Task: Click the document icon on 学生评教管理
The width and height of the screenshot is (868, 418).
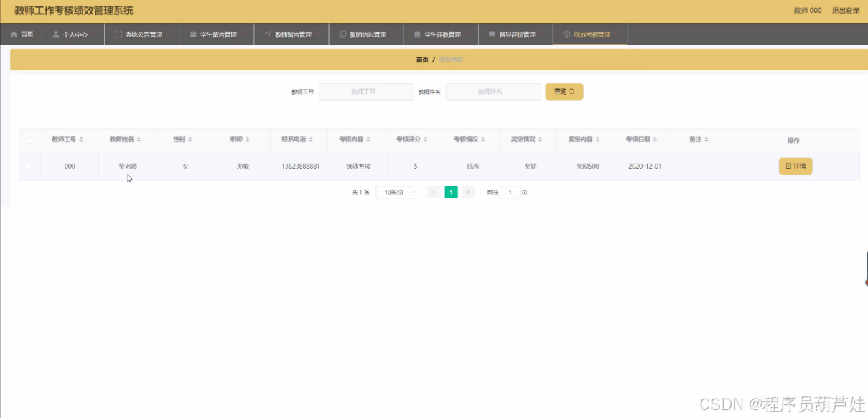Action: [x=417, y=33]
